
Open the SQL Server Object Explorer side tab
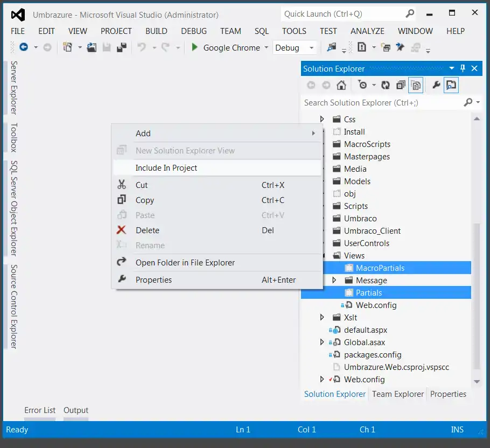[14, 208]
